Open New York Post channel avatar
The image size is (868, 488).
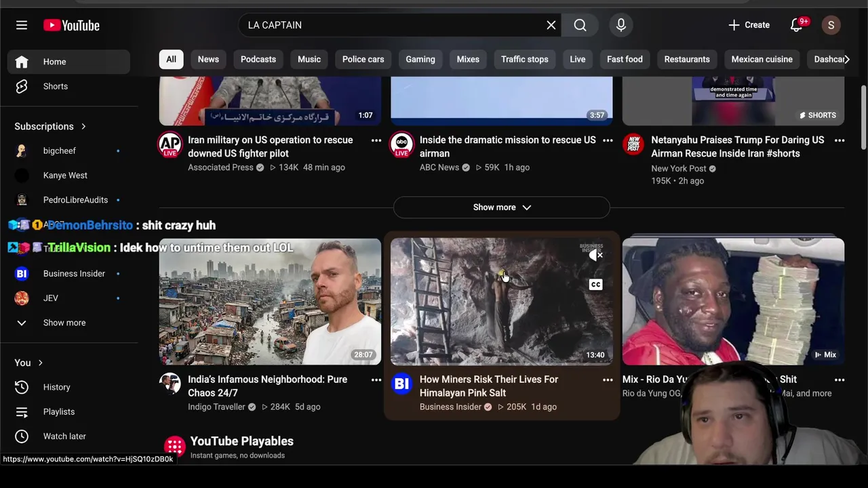coord(633,144)
